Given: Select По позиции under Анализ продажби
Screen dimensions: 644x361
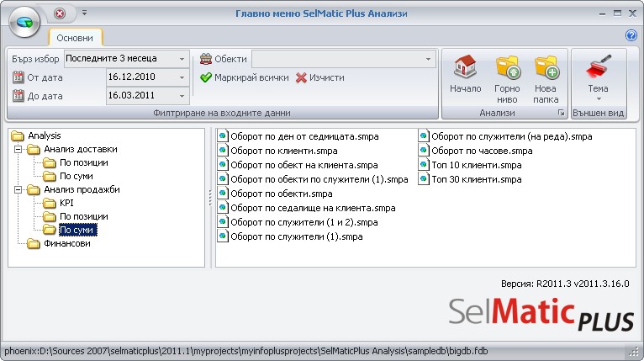Looking at the screenshot, I should click(x=84, y=216).
